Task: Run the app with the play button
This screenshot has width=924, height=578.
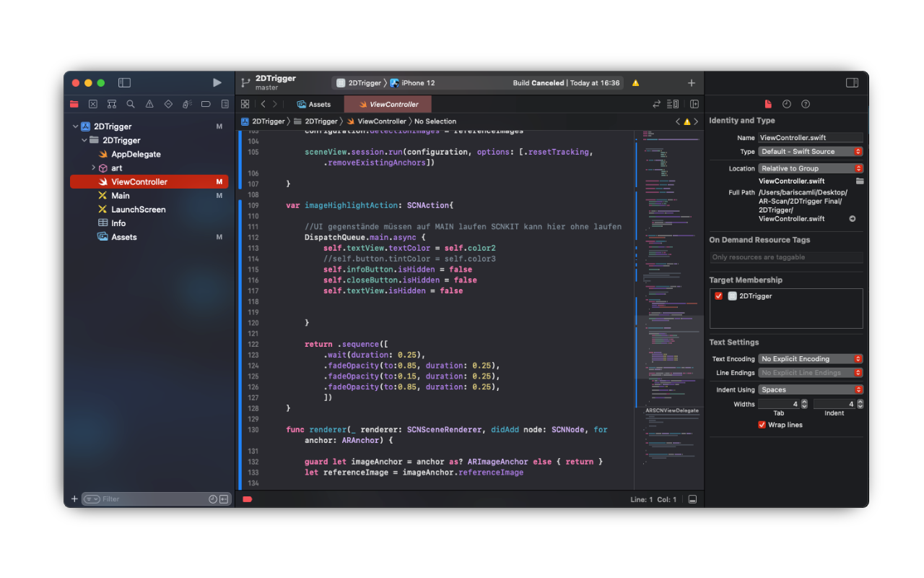Action: (x=217, y=83)
